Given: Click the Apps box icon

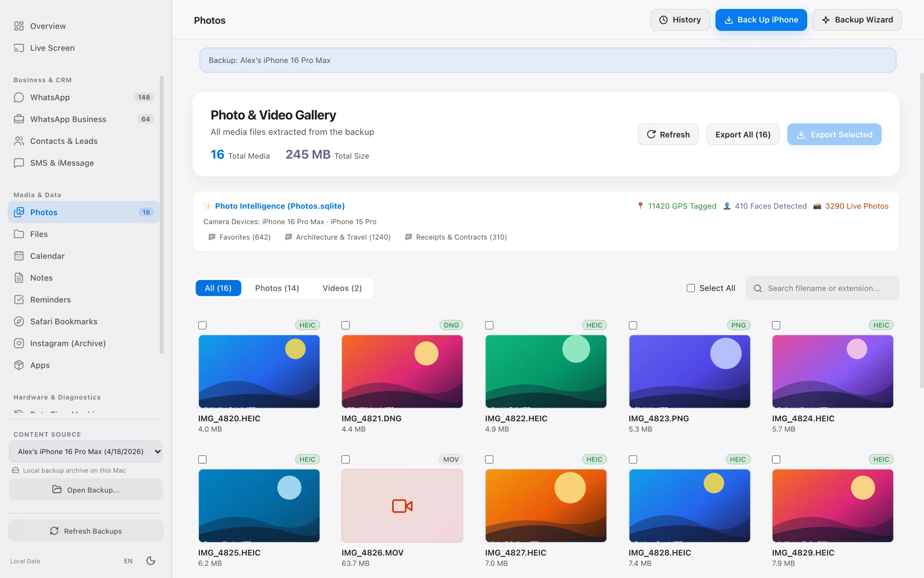Looking at the screenshot, I should coord(19,365).
